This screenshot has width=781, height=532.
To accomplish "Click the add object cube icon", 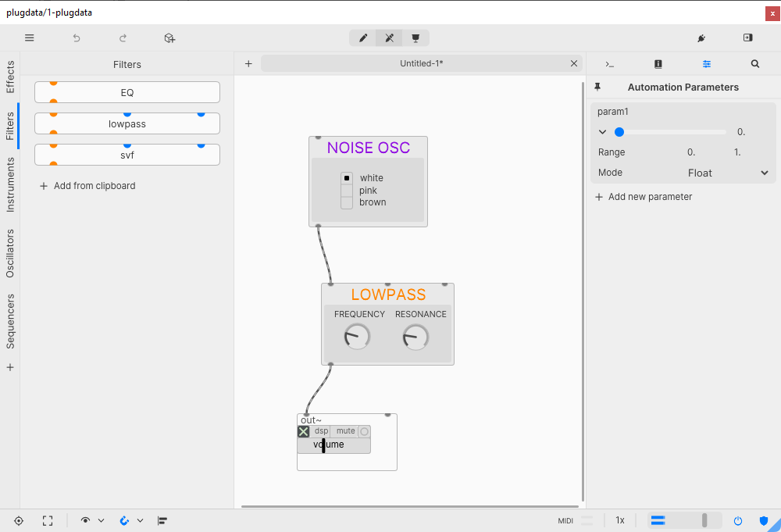I will tap(169, 37).
